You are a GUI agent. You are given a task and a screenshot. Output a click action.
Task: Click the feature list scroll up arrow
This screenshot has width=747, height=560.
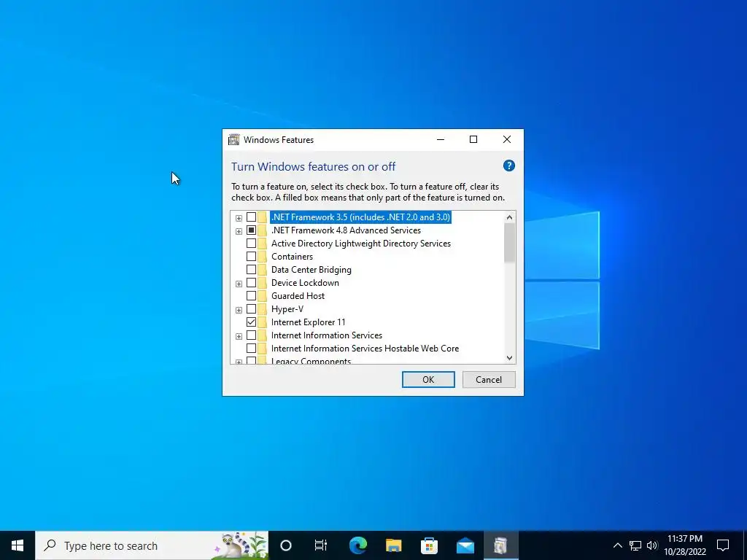pyautogui.click(x=509, y=217)
